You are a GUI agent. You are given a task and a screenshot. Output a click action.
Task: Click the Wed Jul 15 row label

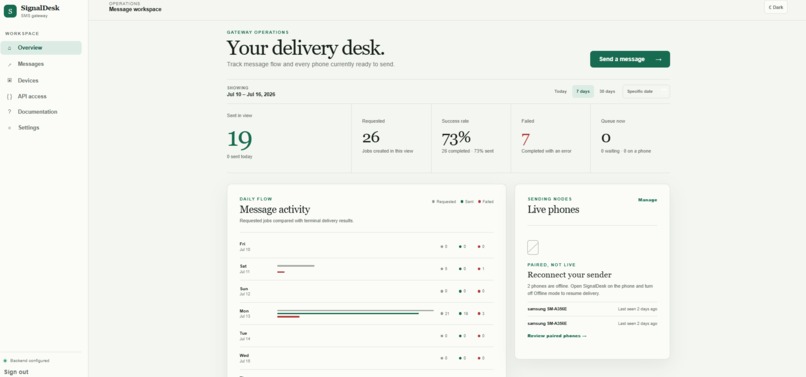pyautogui.click(x=245, y=358)
